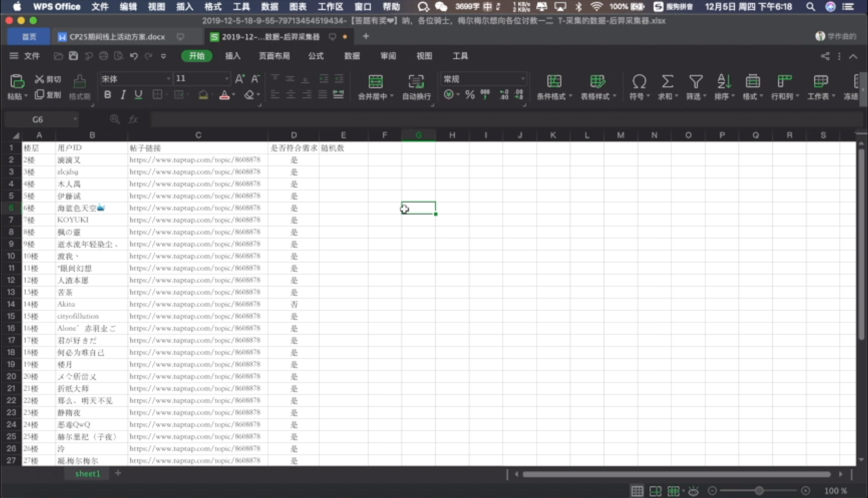Click Spotlight search icon in menu bar

coord(810,6)
